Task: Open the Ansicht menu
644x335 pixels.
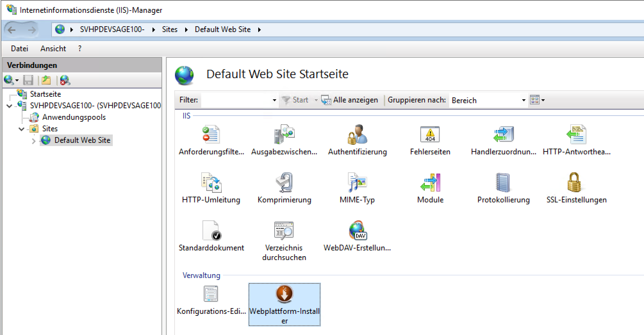Action: pyautogui.click(x=53, y=49)
